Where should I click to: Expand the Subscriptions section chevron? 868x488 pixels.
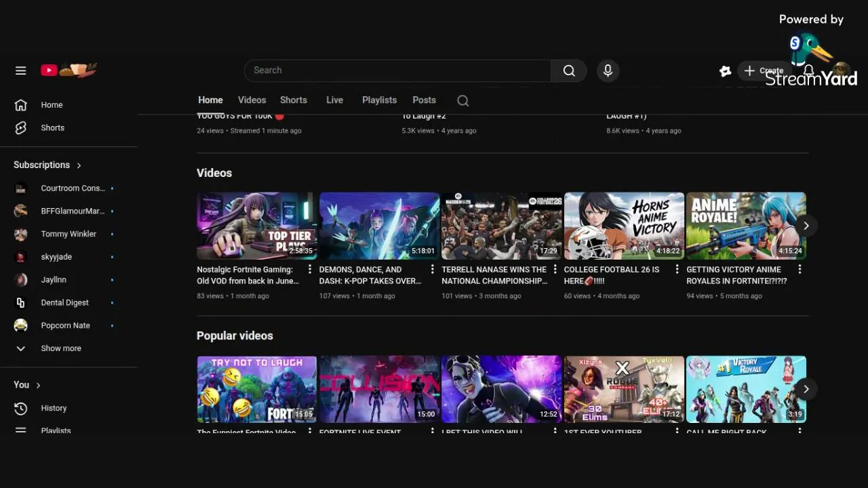pos(79,165)
